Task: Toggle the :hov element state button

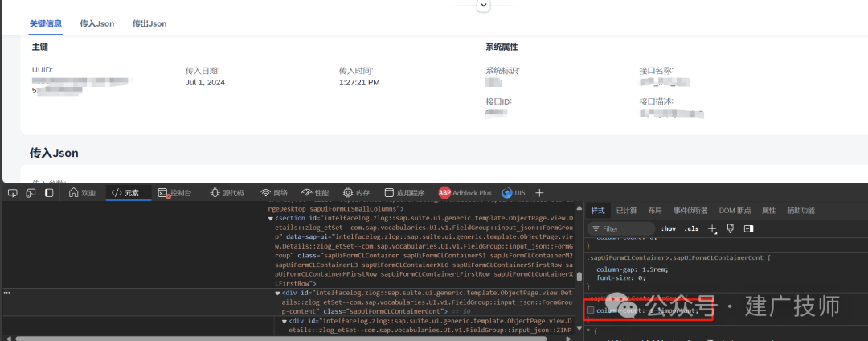Action: click(x=668, y=228)
